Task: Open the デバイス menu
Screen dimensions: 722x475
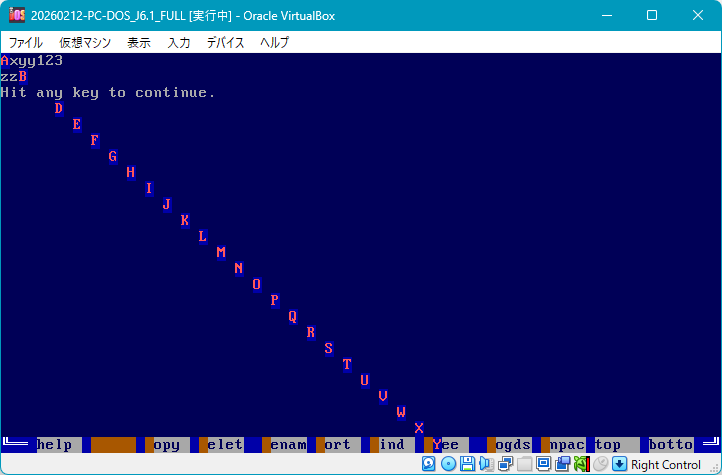Action: click(225, 43)
